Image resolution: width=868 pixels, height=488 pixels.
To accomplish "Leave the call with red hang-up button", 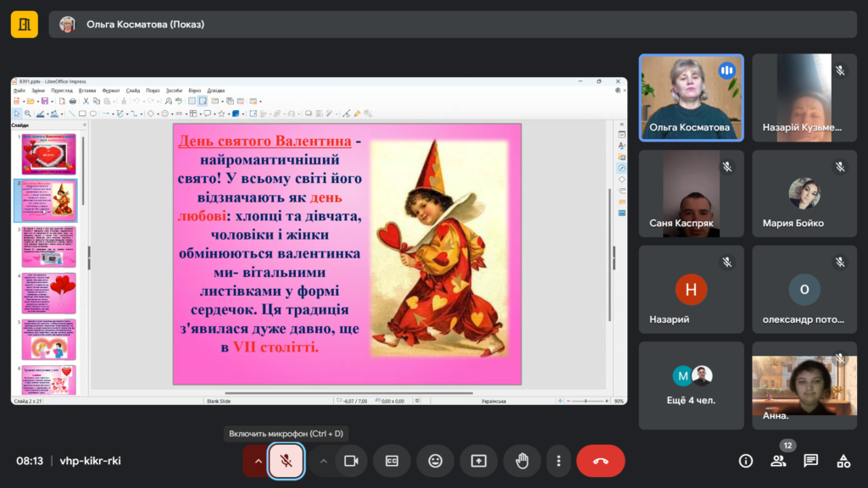I will [600, 461].
